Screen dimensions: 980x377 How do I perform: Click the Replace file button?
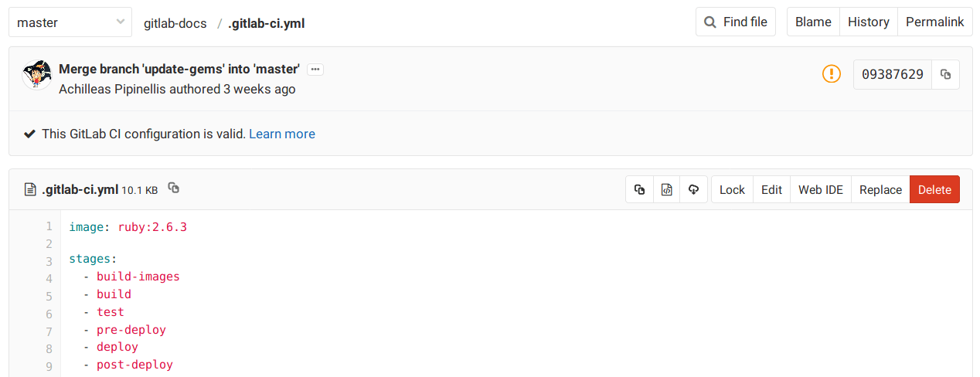tap(880, 190)
